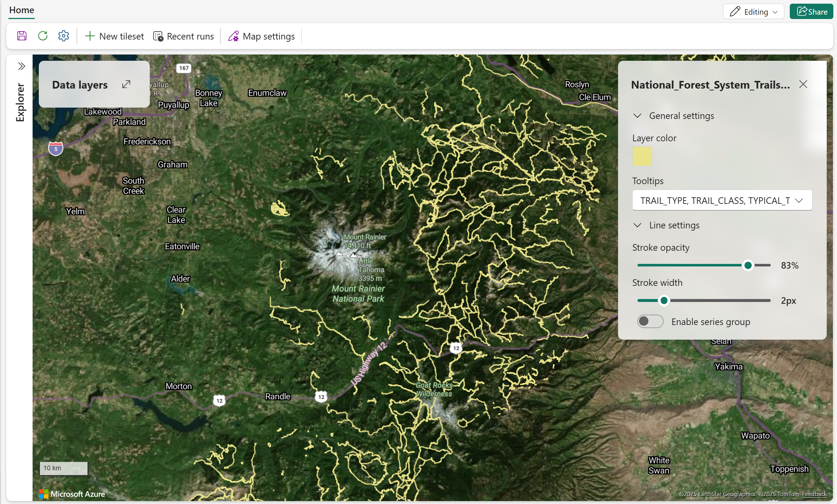837x504 pixels.
Task: Click the refresh icon in toolbar
Action: (x=43, y=36)
